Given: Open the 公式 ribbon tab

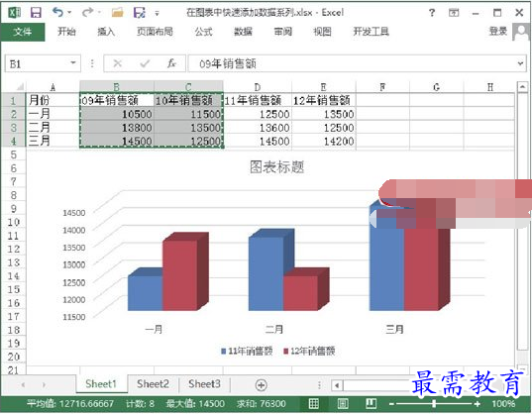Looking at the screenshot, I should [203, 32].
